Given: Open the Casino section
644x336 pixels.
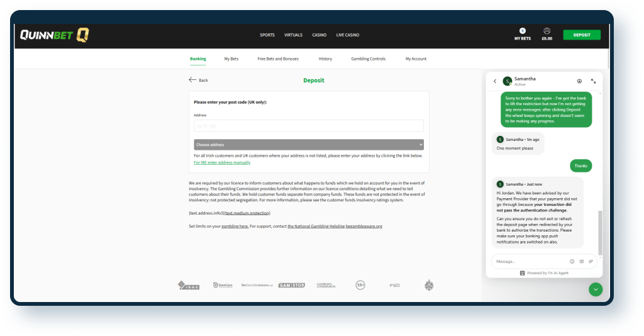Looking at the screenshot, I should click(x=319, y=35).
